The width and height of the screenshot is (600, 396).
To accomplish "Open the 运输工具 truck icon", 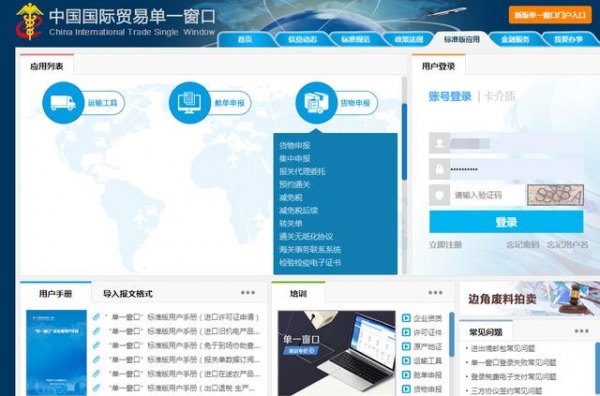I will click(63, 103).
